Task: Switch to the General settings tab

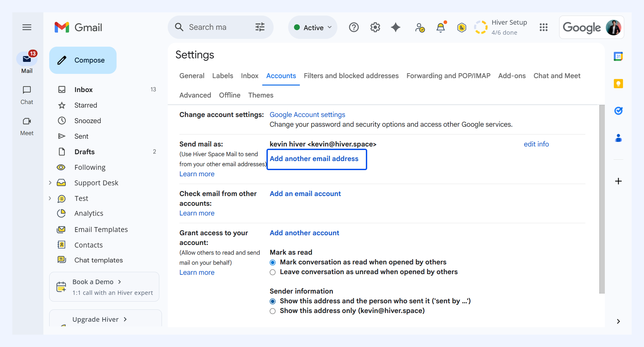Action: (192, 76)
